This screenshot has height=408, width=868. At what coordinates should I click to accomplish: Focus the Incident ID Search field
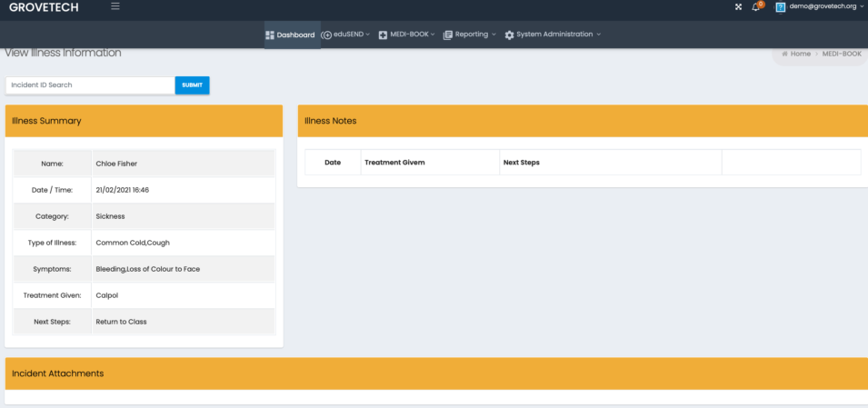tap(90, 85)
